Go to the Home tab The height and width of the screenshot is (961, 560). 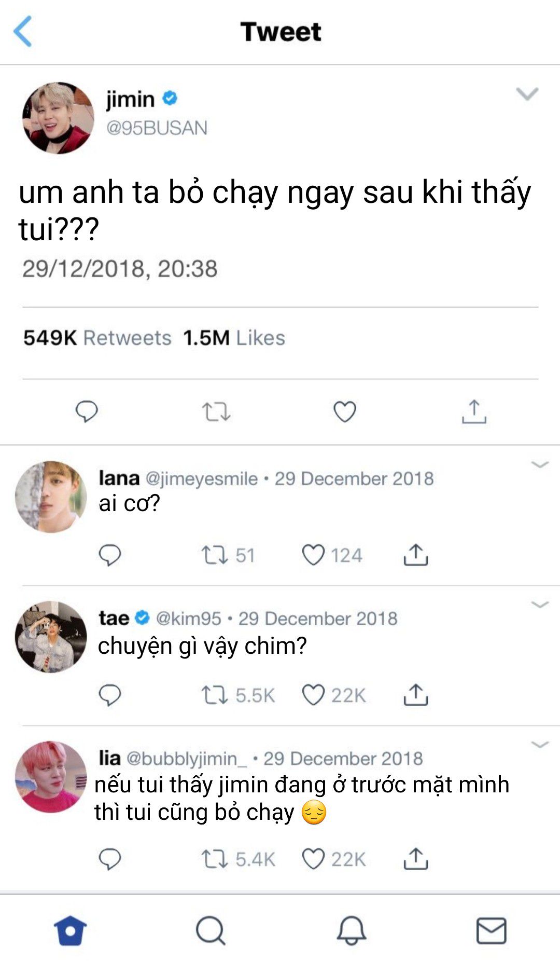point(71,930)
